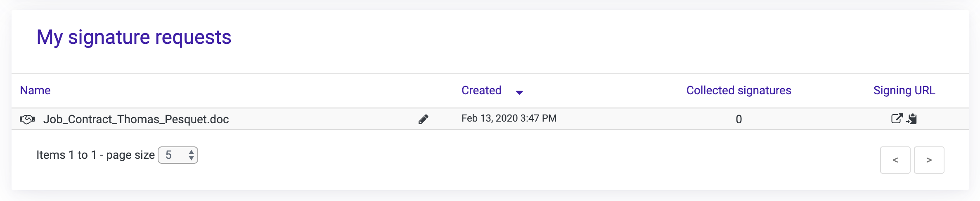Click the handshake icon beside Job_Contract file
980x201 pixels.
tap(27, 120)
